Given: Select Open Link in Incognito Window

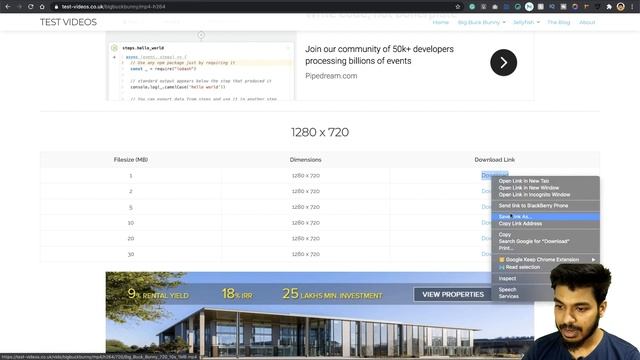Looking at the screenshot, I should coord(534,195).
